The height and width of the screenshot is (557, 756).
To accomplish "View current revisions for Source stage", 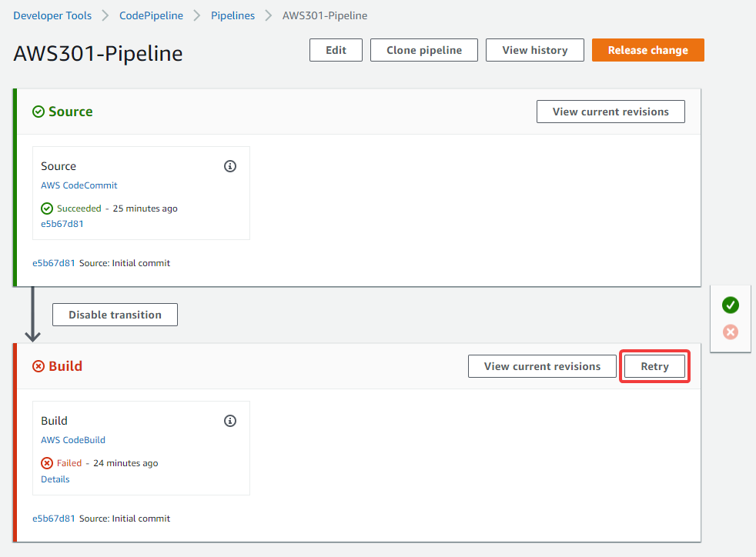I will [x=610, y=112].
